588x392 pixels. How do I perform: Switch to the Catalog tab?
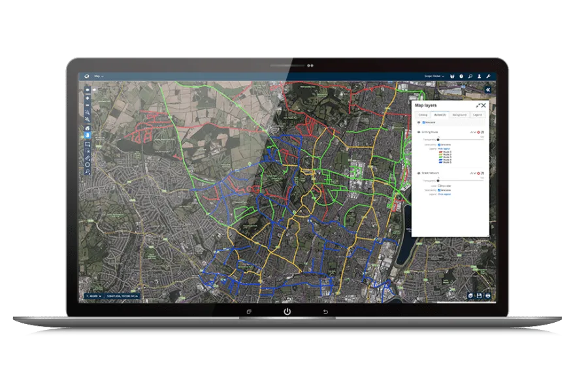pyautogui.click(x=423, y=114)
